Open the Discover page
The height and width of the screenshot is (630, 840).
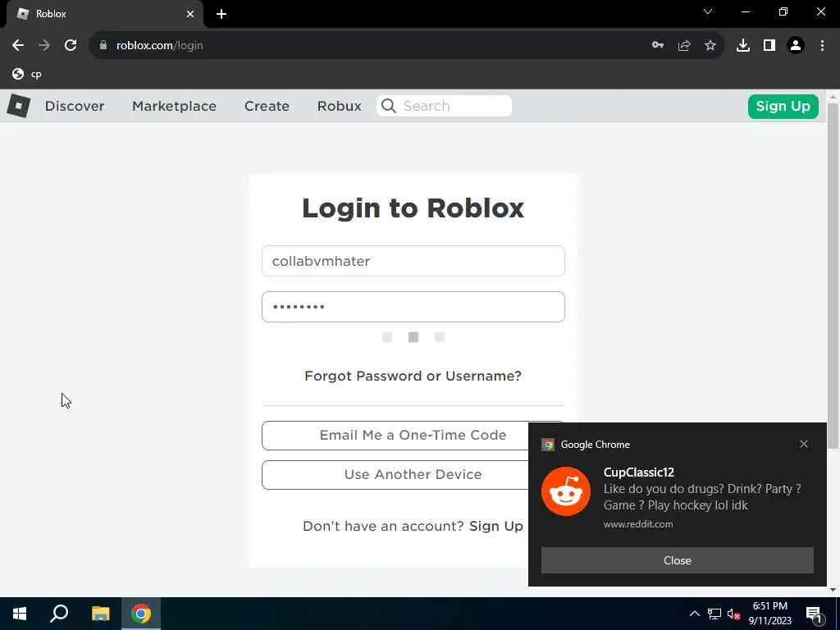pos(75,106)
